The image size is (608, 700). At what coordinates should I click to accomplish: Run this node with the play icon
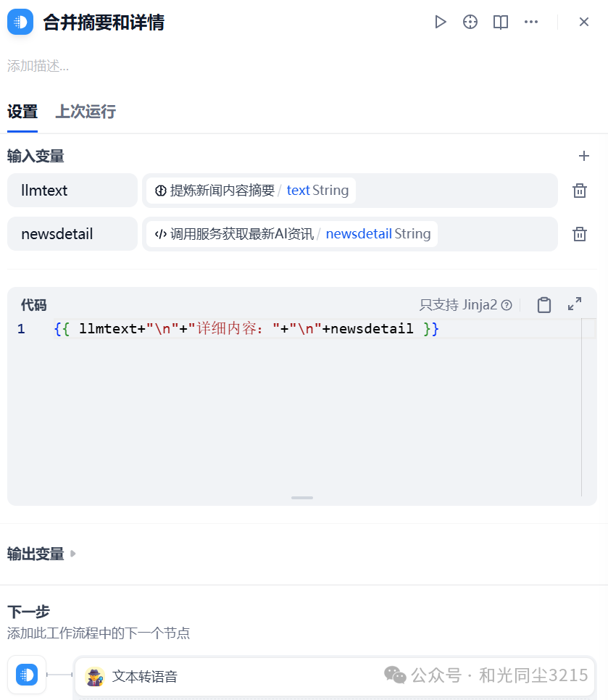(x=440, y=22)
